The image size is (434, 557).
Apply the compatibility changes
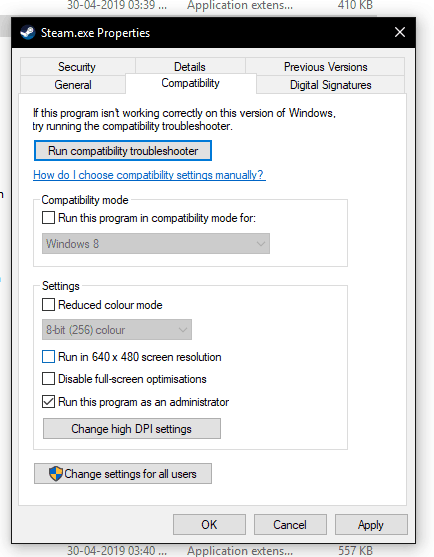coord(371,525)
